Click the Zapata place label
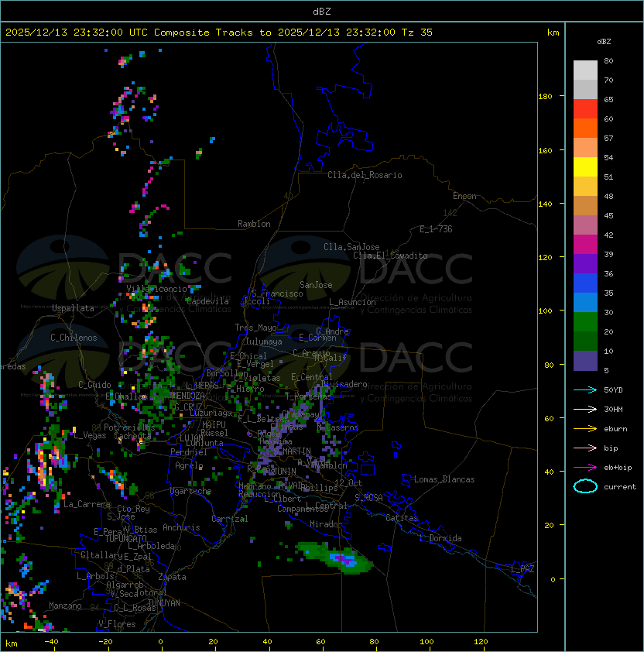This screenshot has height=652, width=644. [172, 577]
